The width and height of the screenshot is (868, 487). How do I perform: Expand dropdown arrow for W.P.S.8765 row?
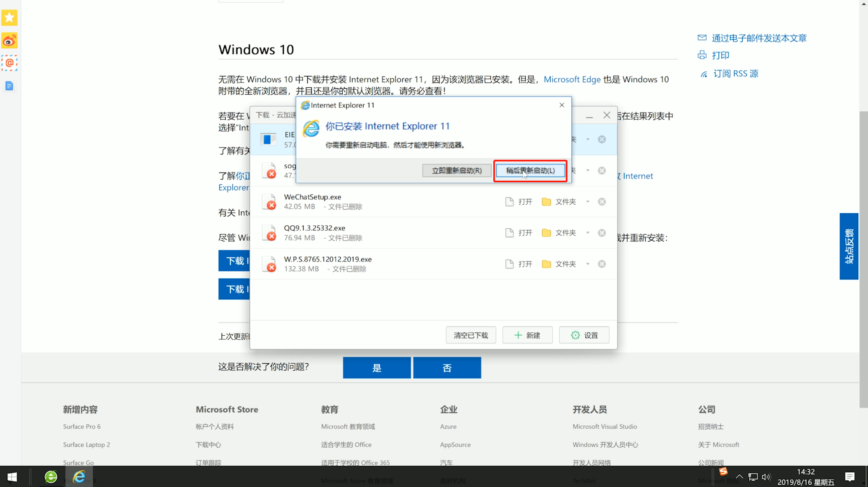pyautogui.click(x=588, y=264)
